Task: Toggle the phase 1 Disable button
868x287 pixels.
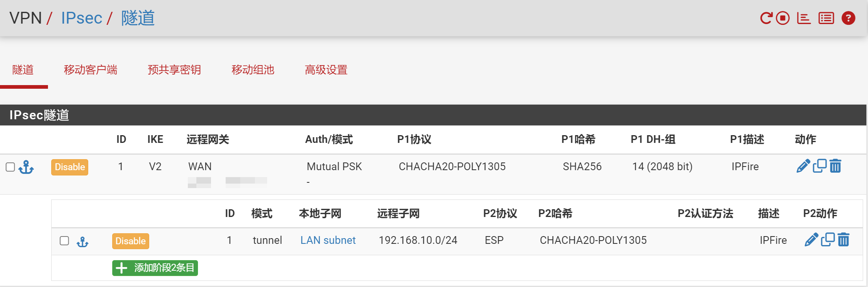Action: [70, 167]
